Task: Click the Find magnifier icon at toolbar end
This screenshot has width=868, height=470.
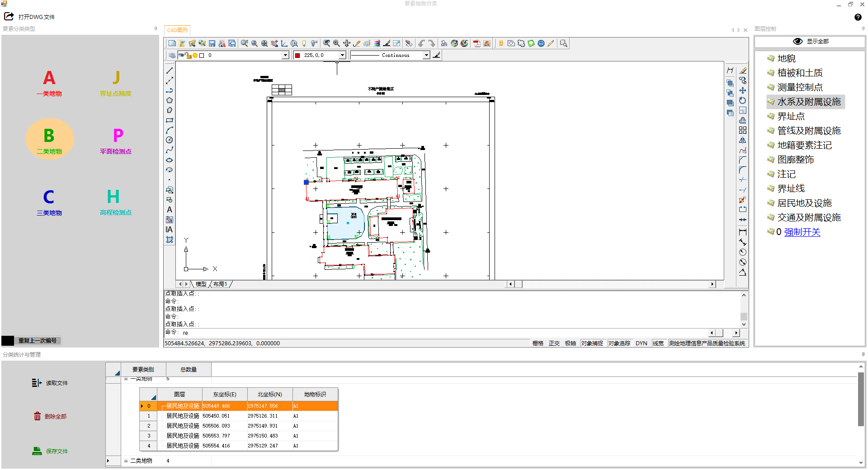Action: (x=563, y=43)
